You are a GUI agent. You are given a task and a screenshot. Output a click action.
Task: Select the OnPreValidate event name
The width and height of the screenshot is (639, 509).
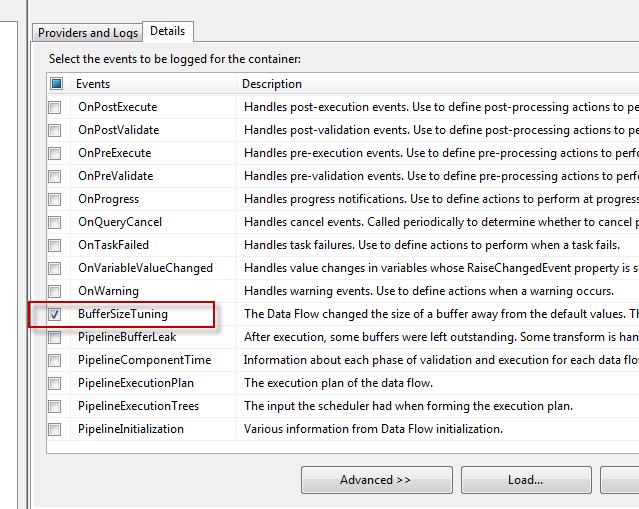pos(116,176)
